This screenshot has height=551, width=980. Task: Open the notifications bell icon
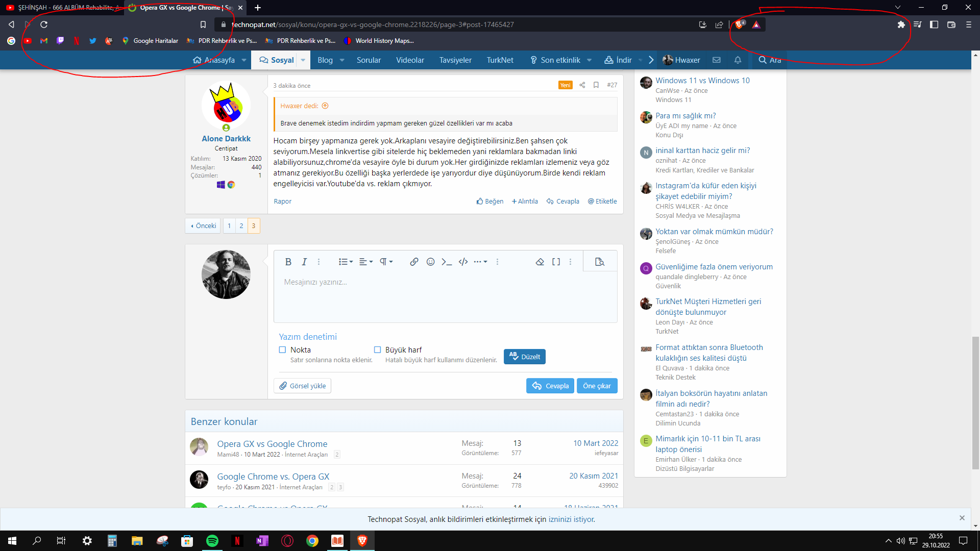click(x=738, y=60)
